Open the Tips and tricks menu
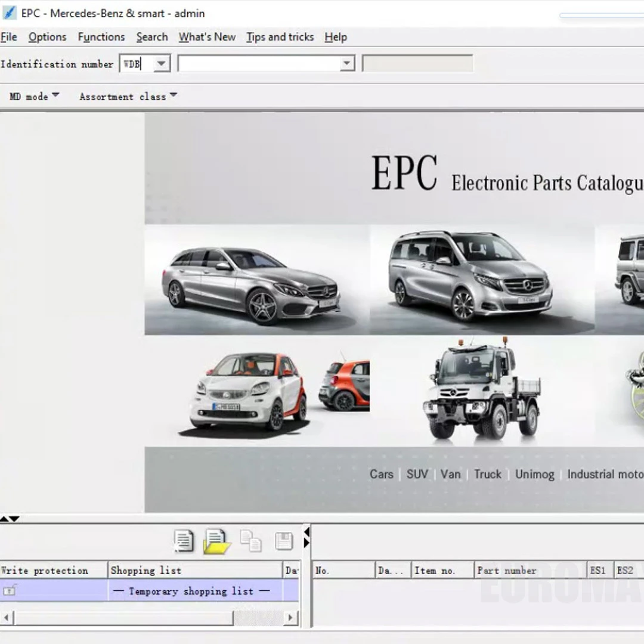Viewport: 644px width, 644px height. tap(280, 37)
